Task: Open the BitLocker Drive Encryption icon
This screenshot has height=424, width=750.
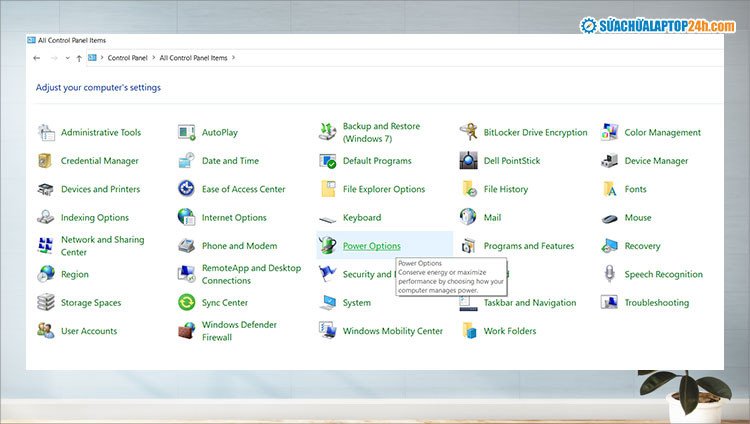Action: (x=468, y=132)
